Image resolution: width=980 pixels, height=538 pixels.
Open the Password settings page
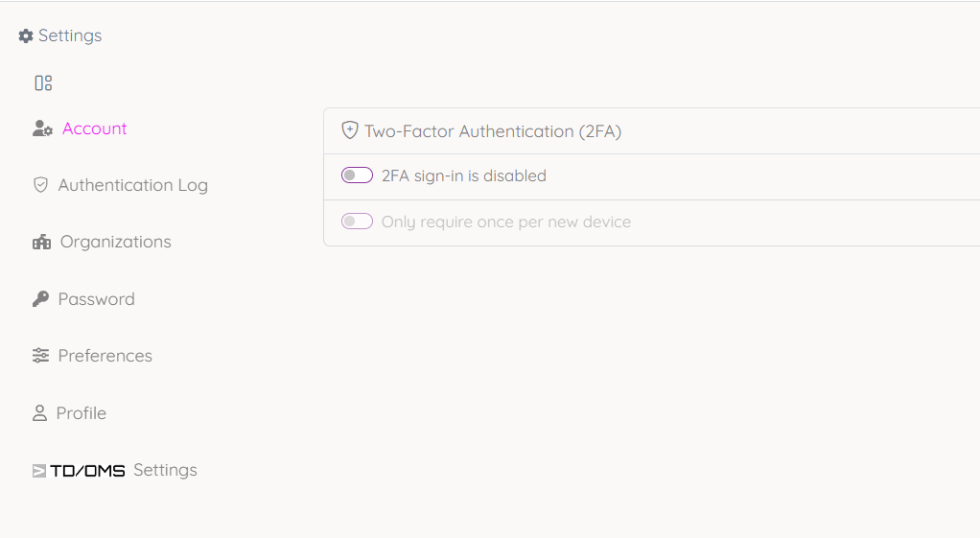96,299
